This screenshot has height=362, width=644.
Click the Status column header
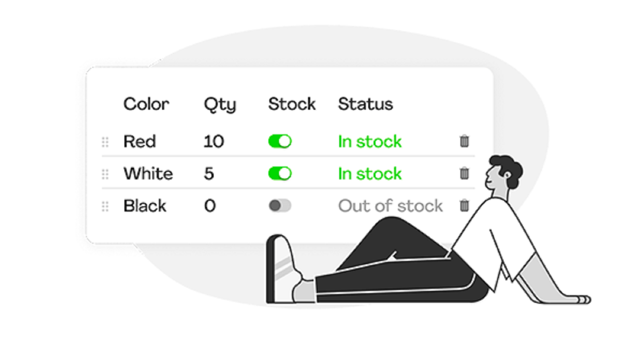365,104
